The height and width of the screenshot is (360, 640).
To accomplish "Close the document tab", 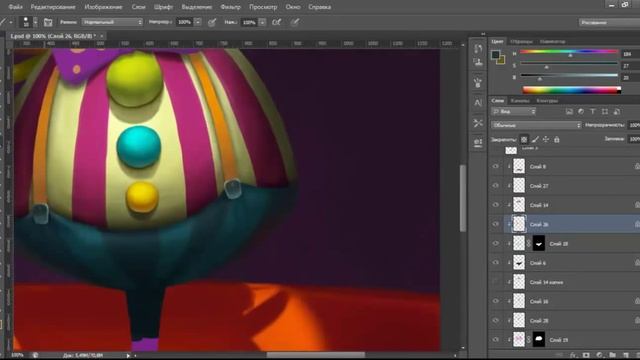I will [x=102, y=36].
